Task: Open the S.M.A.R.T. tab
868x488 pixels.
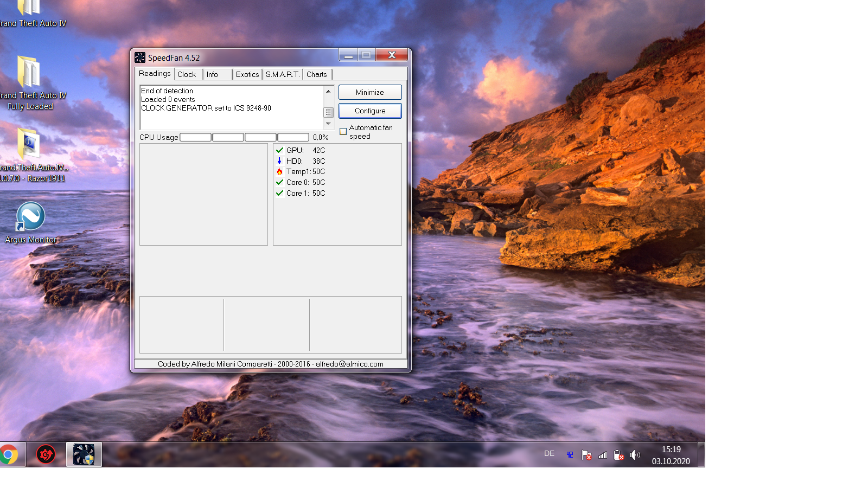Action: pyautogui.click(x=282, y=74)
